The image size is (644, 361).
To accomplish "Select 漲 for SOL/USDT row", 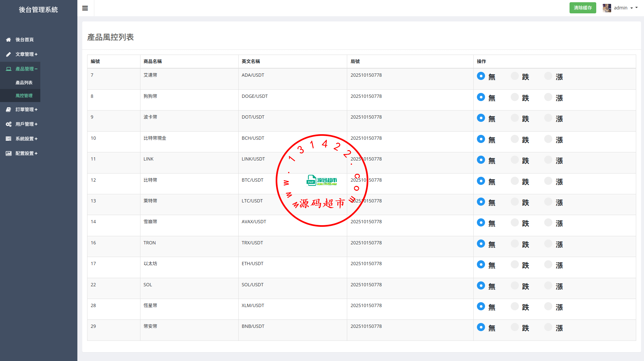I will coord(548,286).
